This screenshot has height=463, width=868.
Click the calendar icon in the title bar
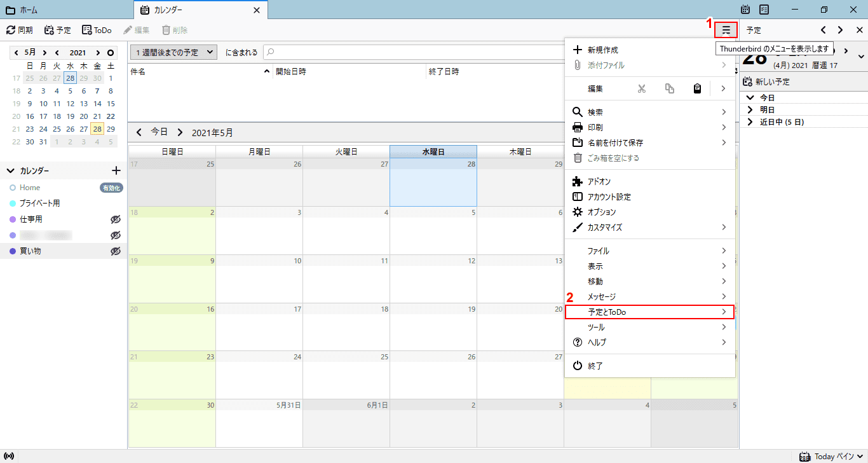pyautogui.click(x=745, y=10)
